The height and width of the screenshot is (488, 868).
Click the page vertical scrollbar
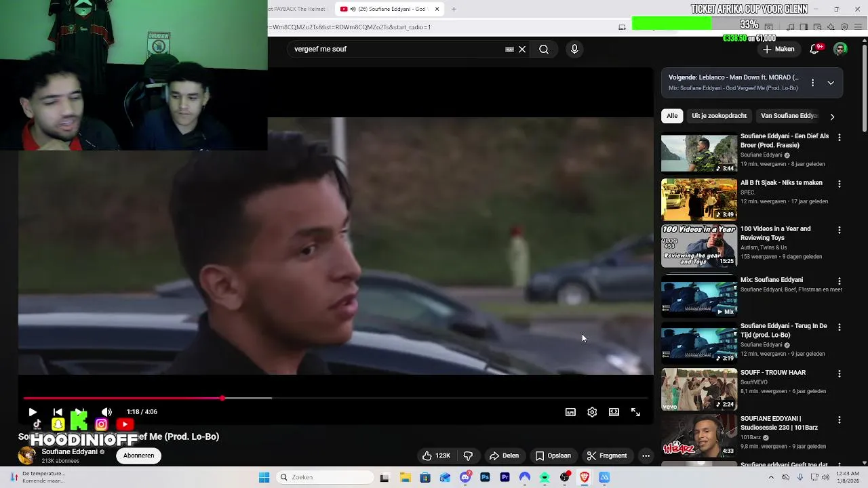pyautogui.click(x=864, y=88)
